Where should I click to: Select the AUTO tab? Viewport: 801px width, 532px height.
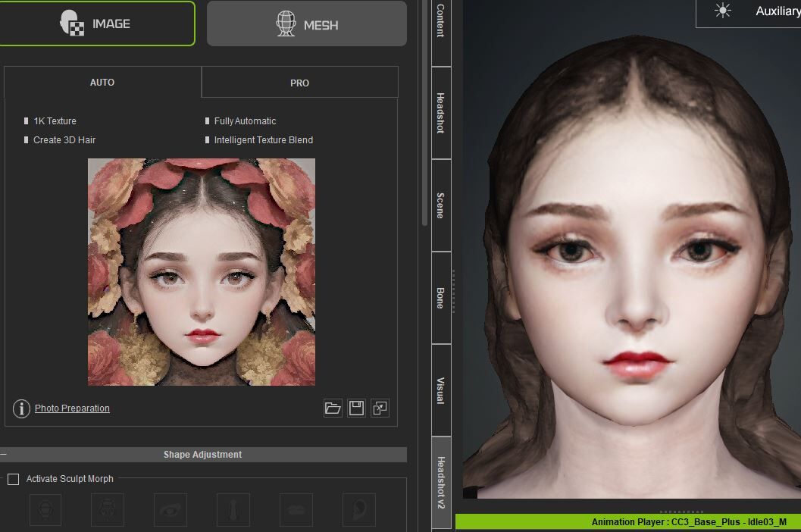(x=102, y=83)
